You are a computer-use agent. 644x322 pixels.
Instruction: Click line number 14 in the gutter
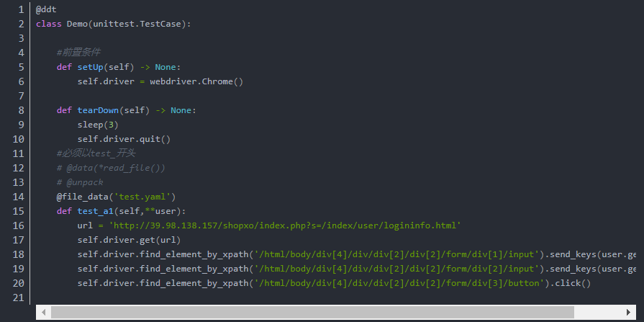pos(19,197)
